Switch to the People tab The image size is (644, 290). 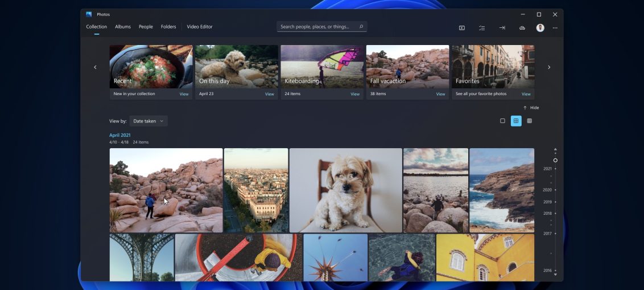coord(146,27)
